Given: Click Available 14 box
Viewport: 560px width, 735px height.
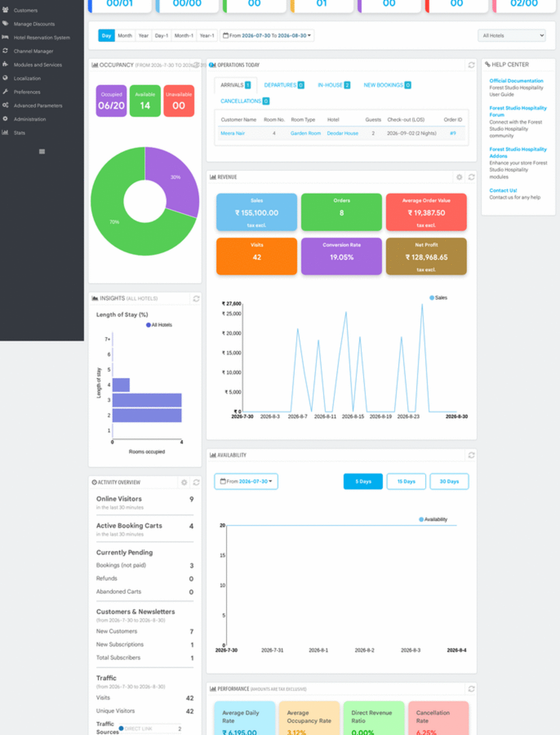Looking at the screenshot, I should pos(145,101).
